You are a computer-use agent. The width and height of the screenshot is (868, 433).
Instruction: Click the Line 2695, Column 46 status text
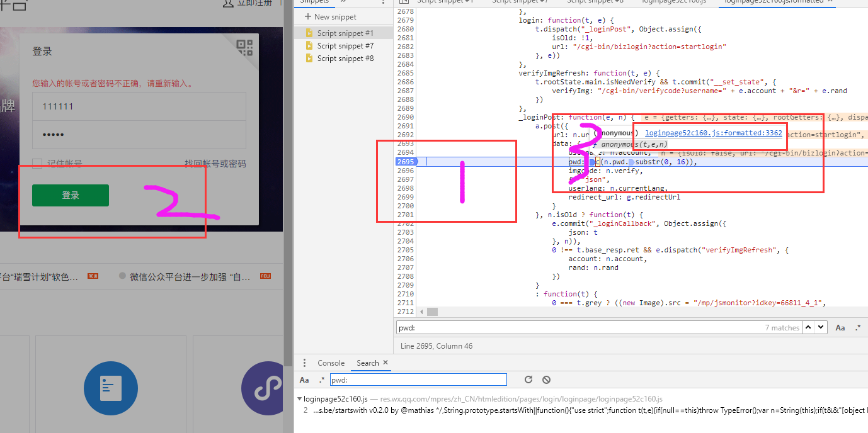437,346
